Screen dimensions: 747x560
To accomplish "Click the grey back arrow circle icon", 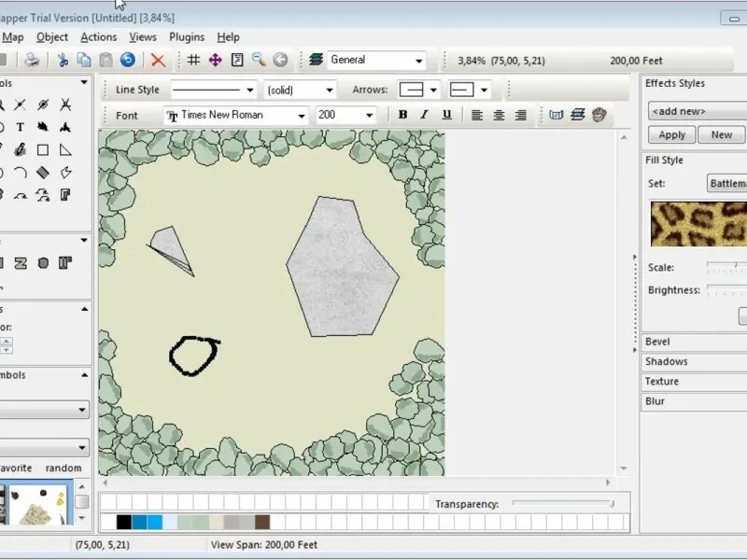I will pos(281,60).
